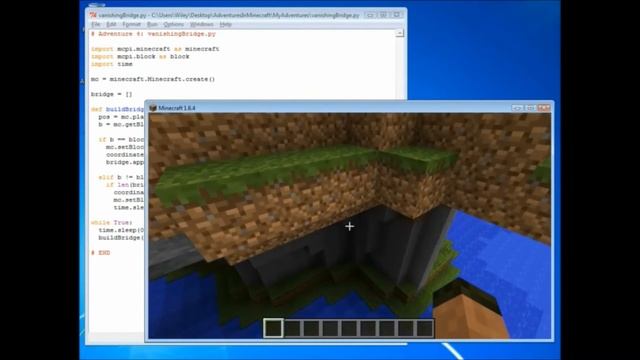This screenshot has height=360, width=640.
Task: Click the 'import mcpi.minecraft as minecraft' line
Action: (155, 49)
